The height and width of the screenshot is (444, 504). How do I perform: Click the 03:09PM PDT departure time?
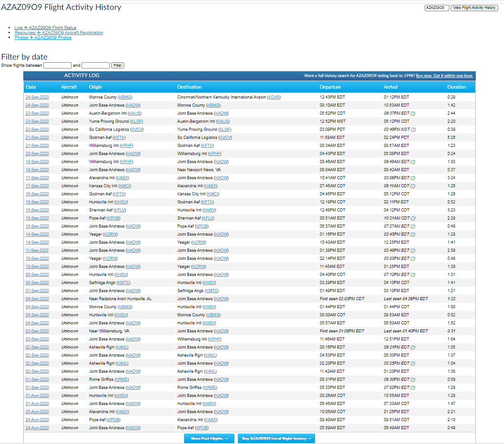pos(332,129)
